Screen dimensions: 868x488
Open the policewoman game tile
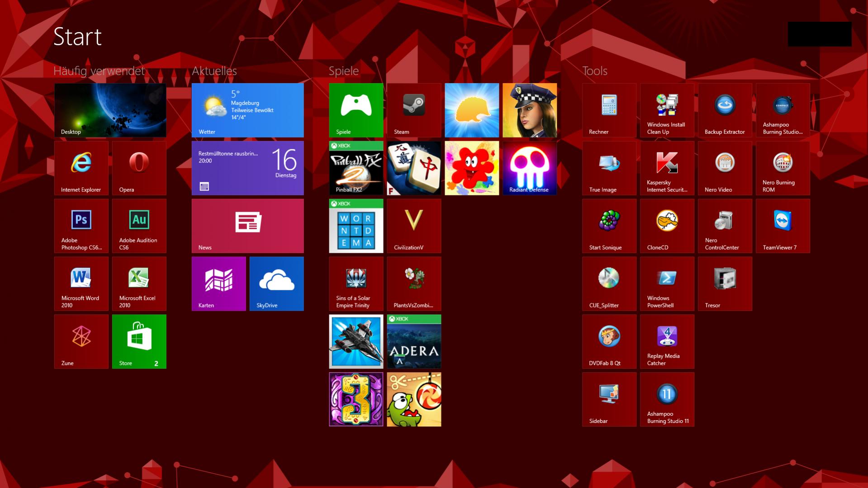pos(530,110)
